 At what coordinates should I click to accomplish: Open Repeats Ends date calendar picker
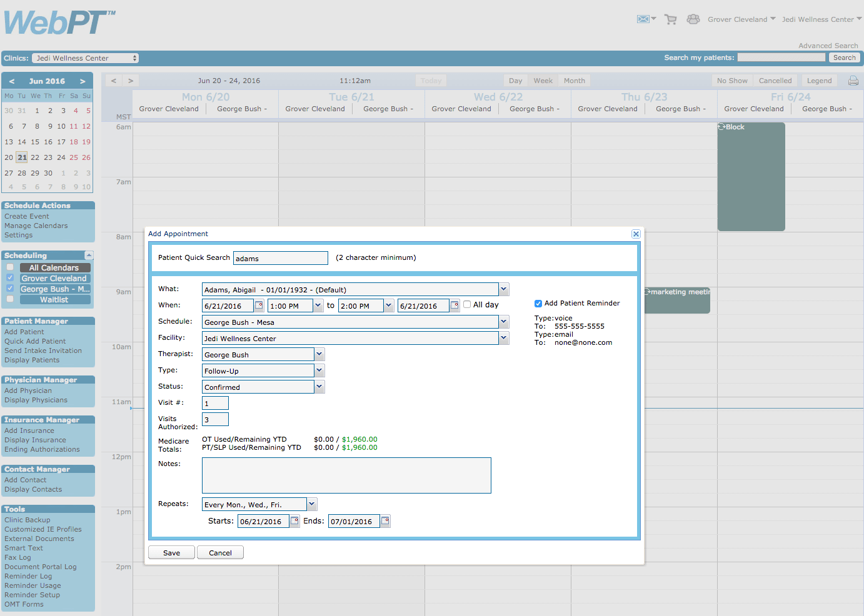385,521
